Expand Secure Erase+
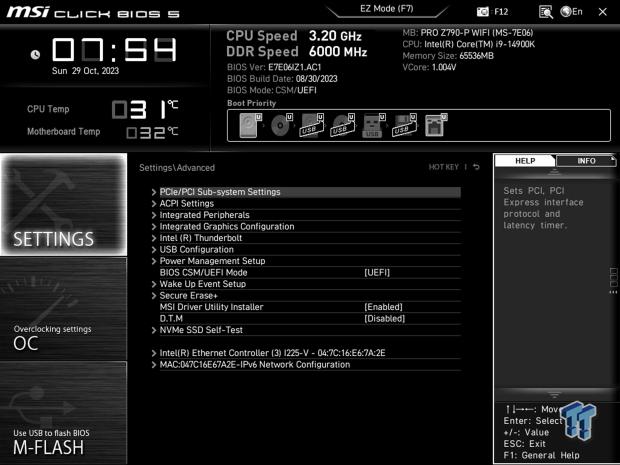The image size is (620, 465). point(306,295)
